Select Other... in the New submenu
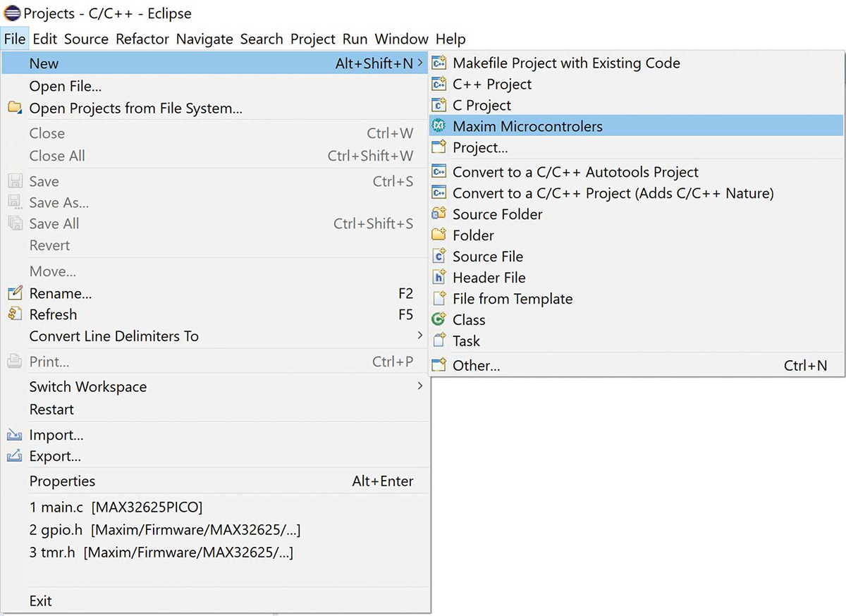 (476, 365)
